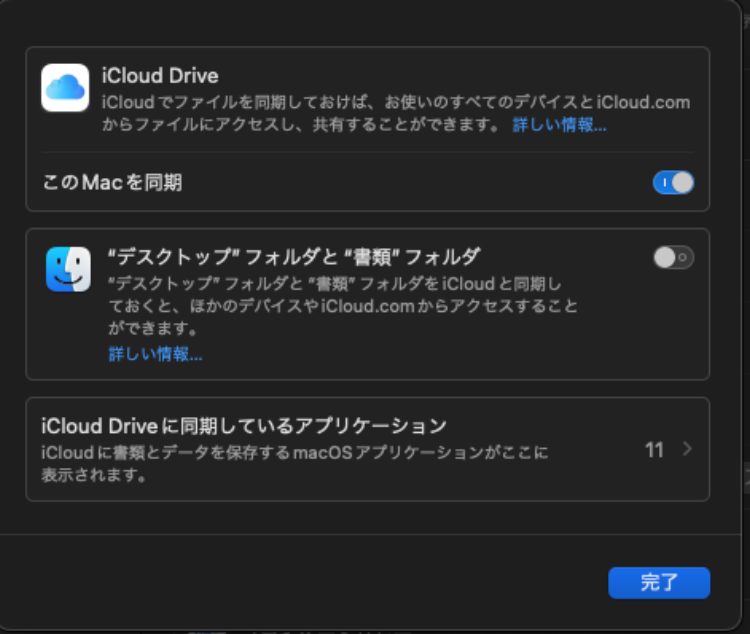Click the iCloud Drive cloud icon

point(65,88)
